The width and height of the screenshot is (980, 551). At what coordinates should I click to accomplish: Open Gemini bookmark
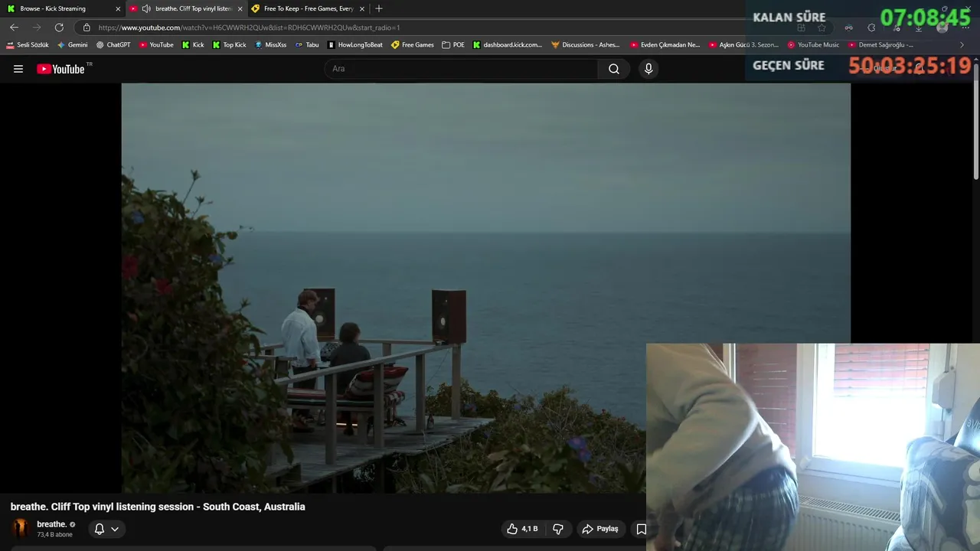point(73,45)
